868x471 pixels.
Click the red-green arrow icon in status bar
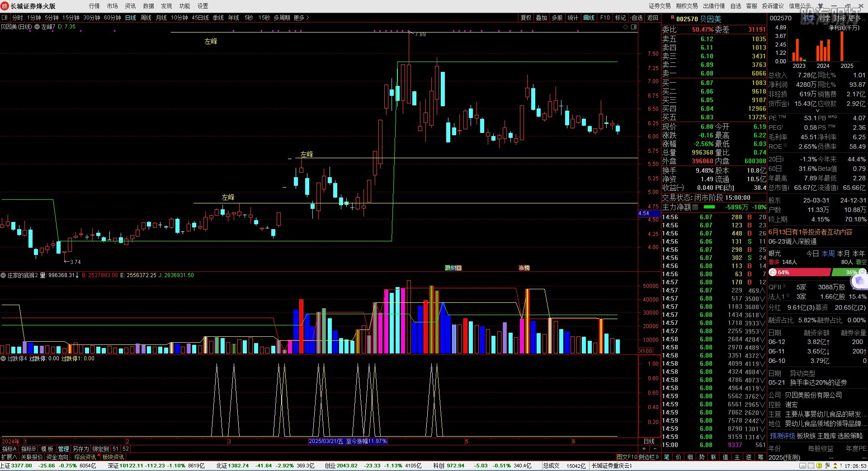(x=835, y=466)
